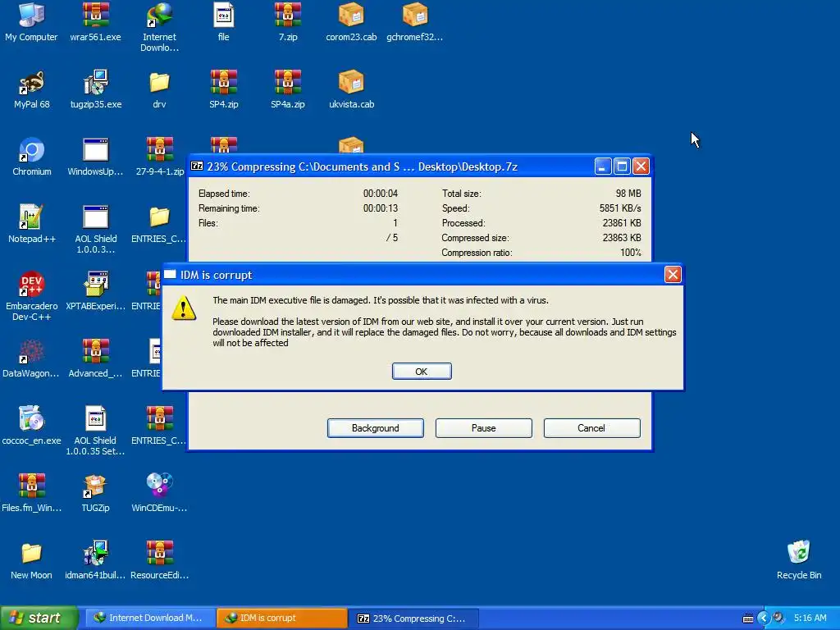Click the Total size value 98 MB
The width and height of the screenshot is (840, 630).
click(x=628, y=194)
